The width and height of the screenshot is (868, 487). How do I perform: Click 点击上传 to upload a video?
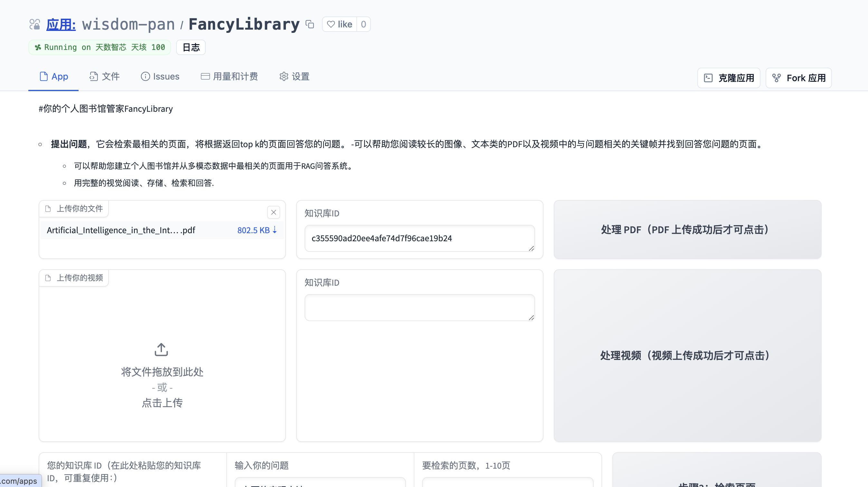(162, 403)
